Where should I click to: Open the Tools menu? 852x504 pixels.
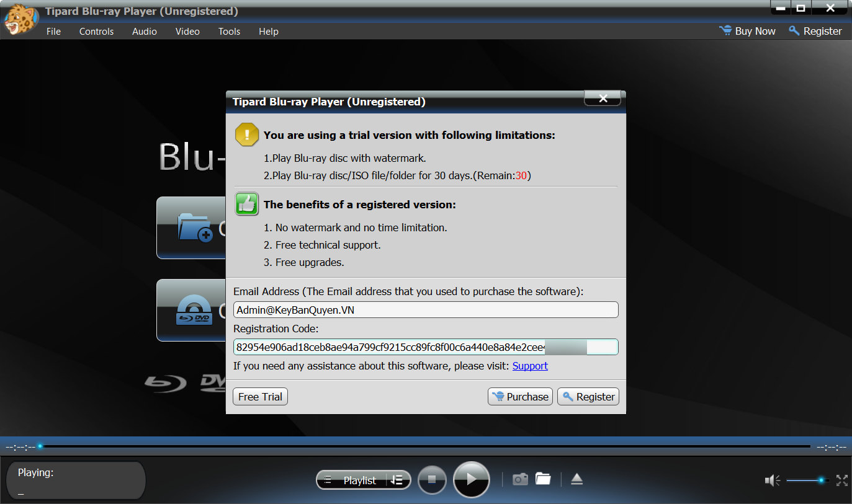coord(230,31)
